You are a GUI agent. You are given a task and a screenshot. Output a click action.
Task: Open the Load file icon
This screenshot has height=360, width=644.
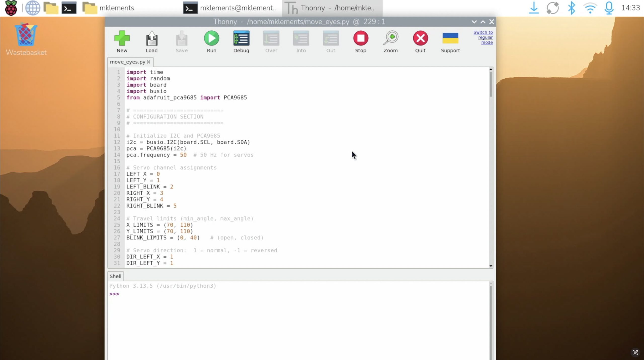(152, 38)
